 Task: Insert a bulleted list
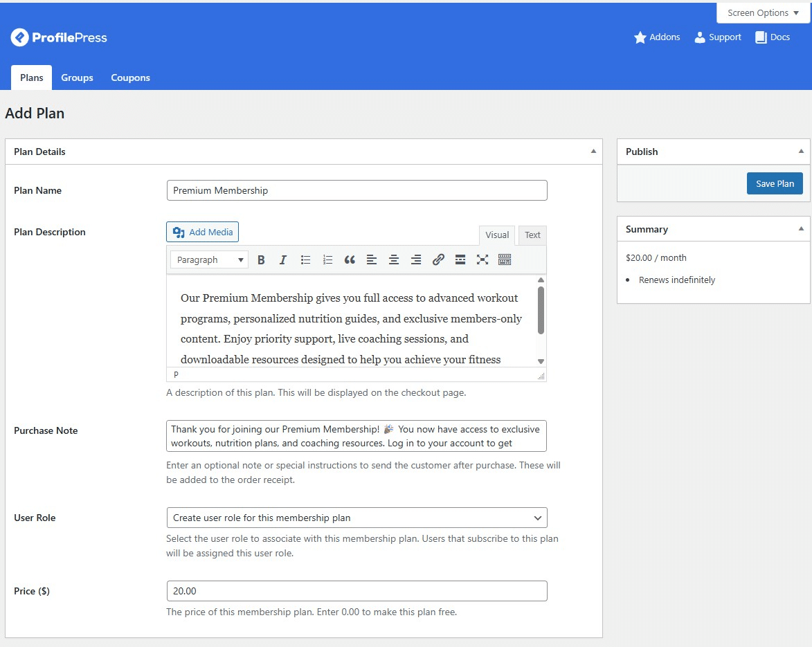[x=305, y=260]
